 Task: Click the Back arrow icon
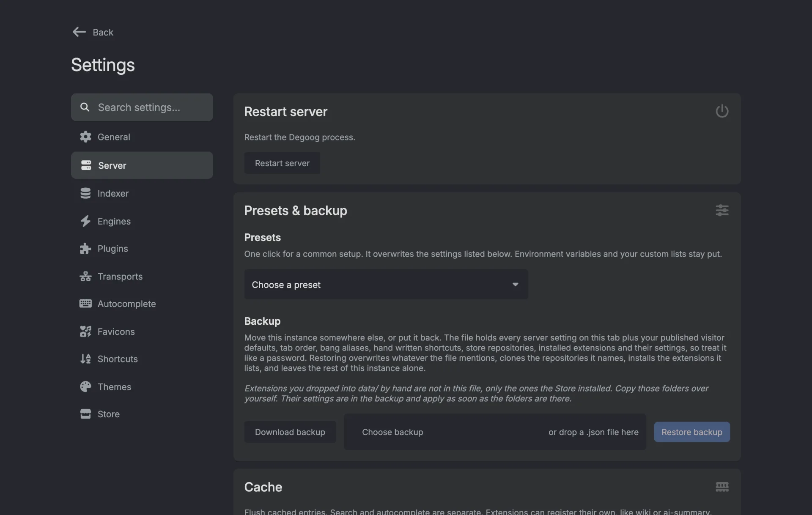[x=79, y=32]
